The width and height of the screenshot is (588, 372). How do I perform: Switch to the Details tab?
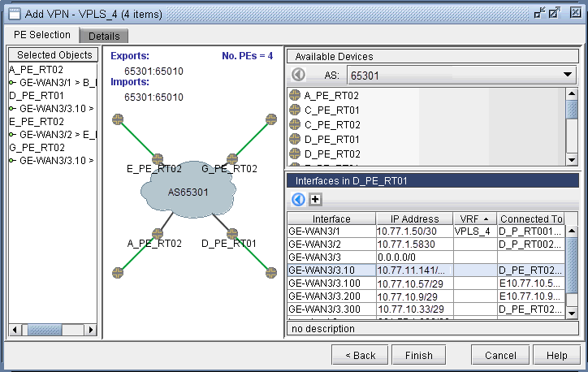(x=104, y=37)
